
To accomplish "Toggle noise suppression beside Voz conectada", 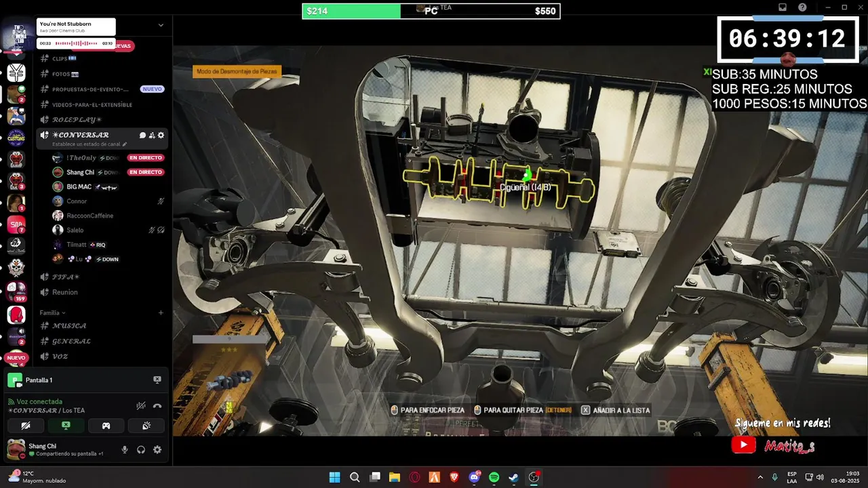I will tap(141, 406).
